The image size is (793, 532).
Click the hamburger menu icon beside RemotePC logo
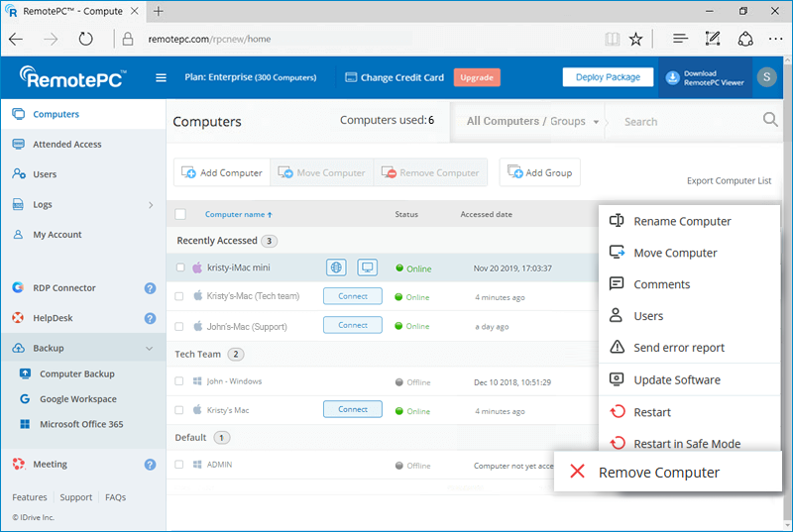click(162, 78)
